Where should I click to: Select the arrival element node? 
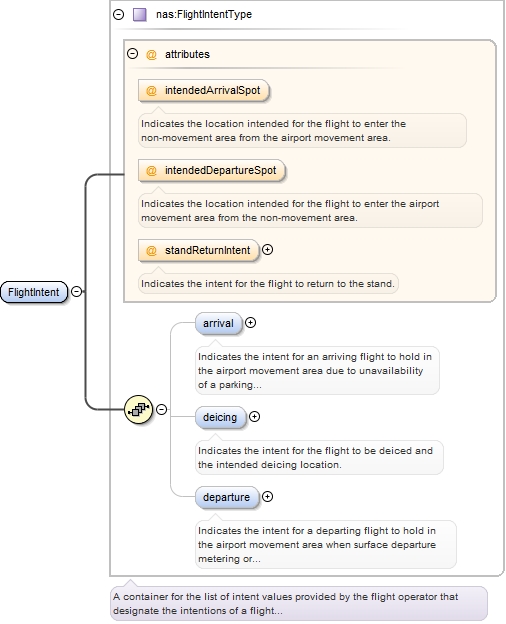[219, 323]
